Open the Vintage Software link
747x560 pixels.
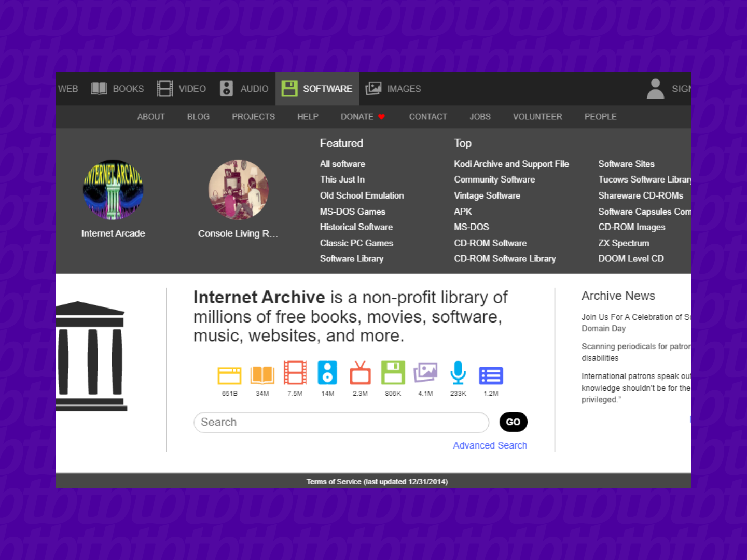coord(487,195)
